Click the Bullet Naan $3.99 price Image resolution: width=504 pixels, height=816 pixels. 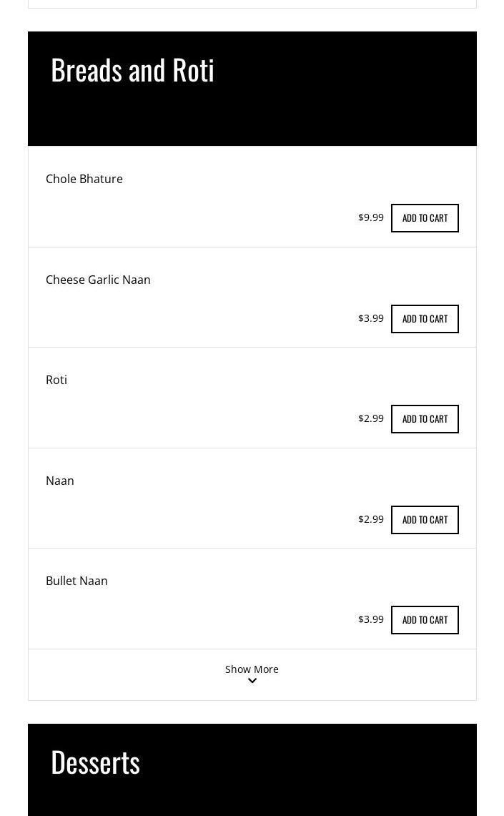(371, 619)
